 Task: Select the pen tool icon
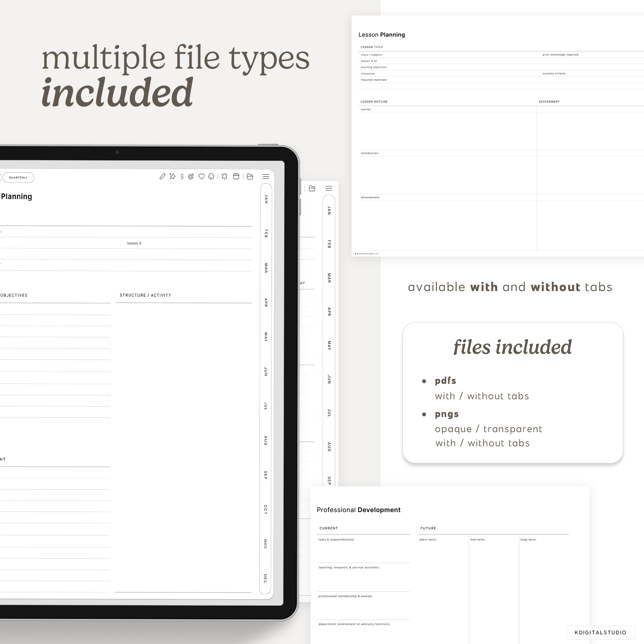click(163, 177)
